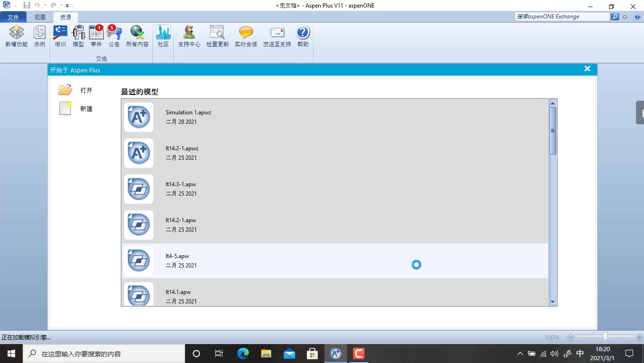Open the 社区 community icon
Image resolution: width=644 pixels, height=363 pixels.
coord(163,36)
